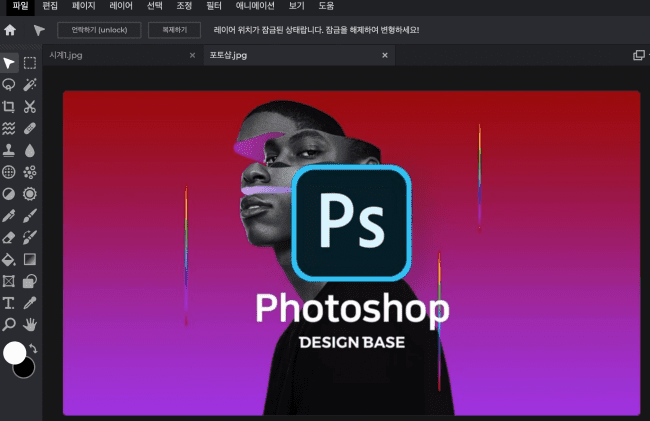
Task: Select the Eraser tool
Action: tap(9, 237)
